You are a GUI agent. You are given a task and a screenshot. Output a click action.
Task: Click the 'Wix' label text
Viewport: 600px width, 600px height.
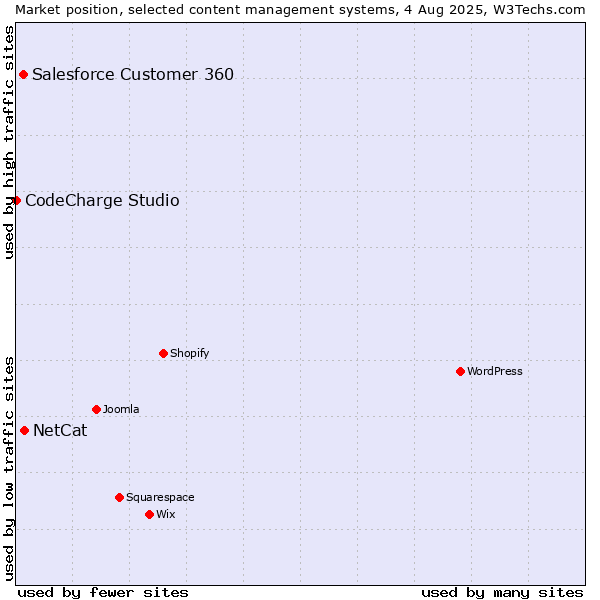pyautogui.click(x=166, y=514)
